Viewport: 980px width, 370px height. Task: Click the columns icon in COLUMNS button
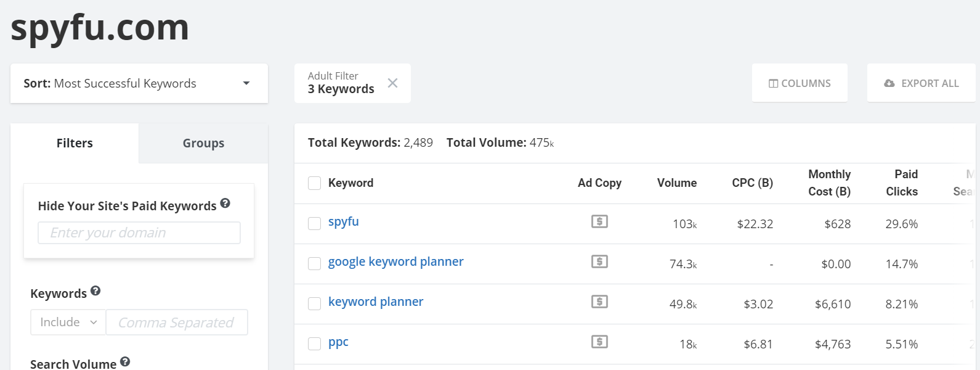tap(773, 83)
